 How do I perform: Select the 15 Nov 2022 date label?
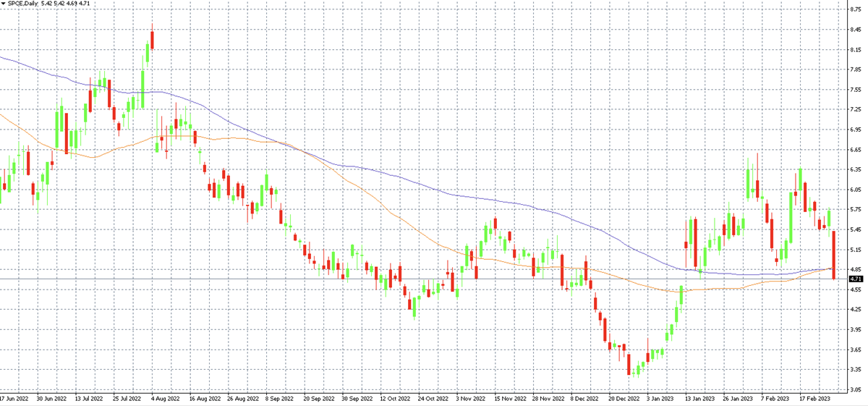(x=509, y=398)
